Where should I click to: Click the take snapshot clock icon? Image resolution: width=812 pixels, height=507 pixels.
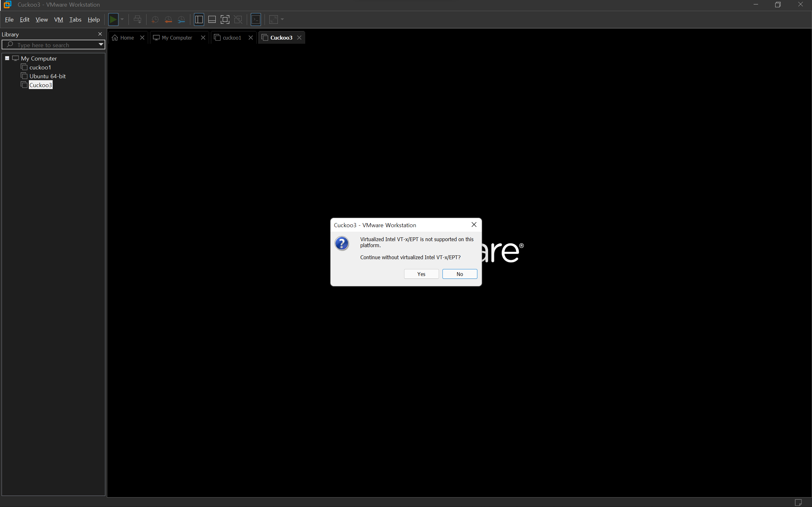155,19
